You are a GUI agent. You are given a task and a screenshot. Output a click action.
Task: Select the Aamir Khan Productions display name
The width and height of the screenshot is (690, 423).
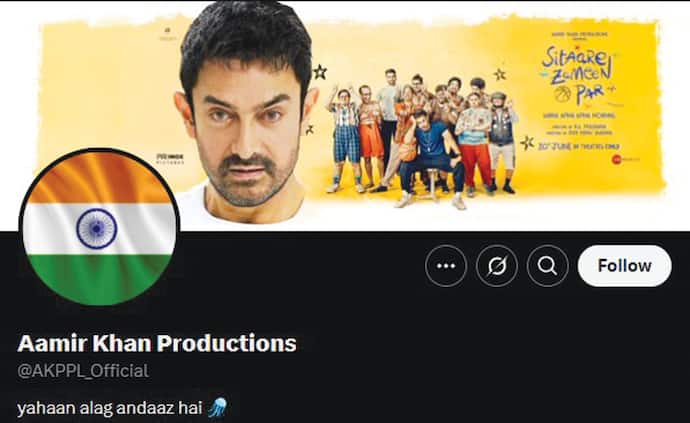(157, 343)
